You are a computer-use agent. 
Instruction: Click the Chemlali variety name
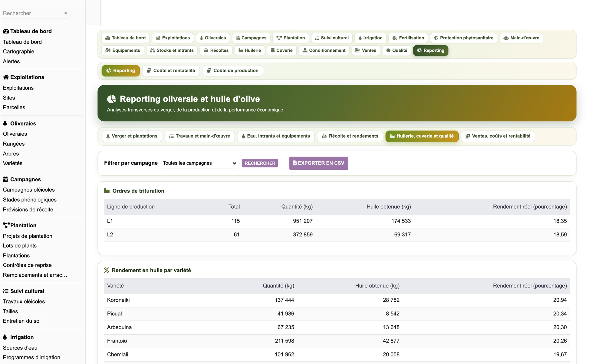(117, 355)
